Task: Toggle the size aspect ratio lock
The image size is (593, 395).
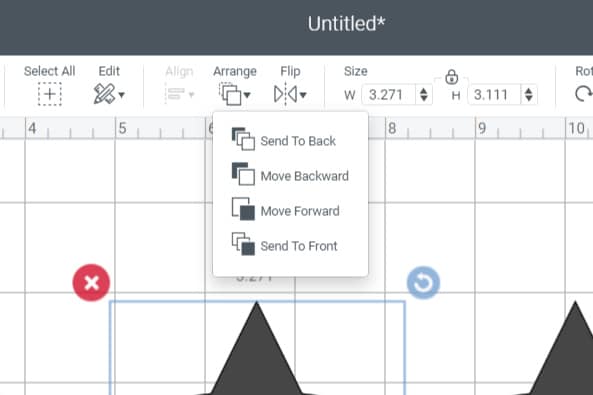Action: coord(451,77)
